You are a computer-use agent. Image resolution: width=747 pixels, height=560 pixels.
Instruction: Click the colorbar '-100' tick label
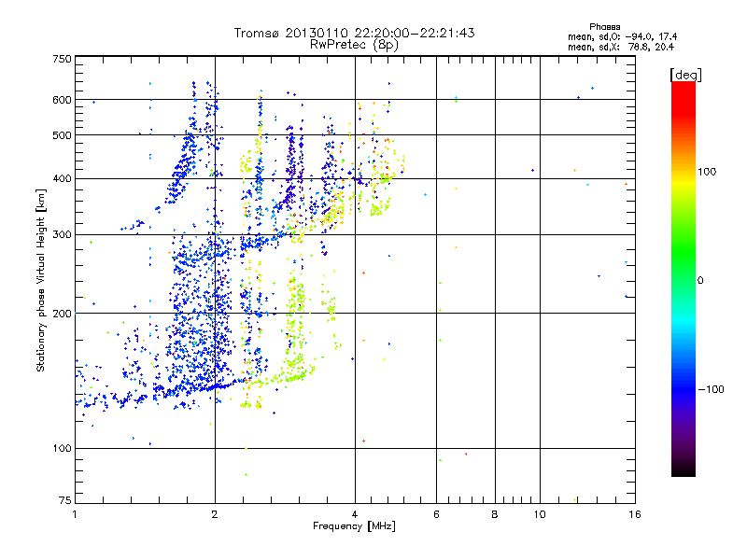(x=711, y=389)
